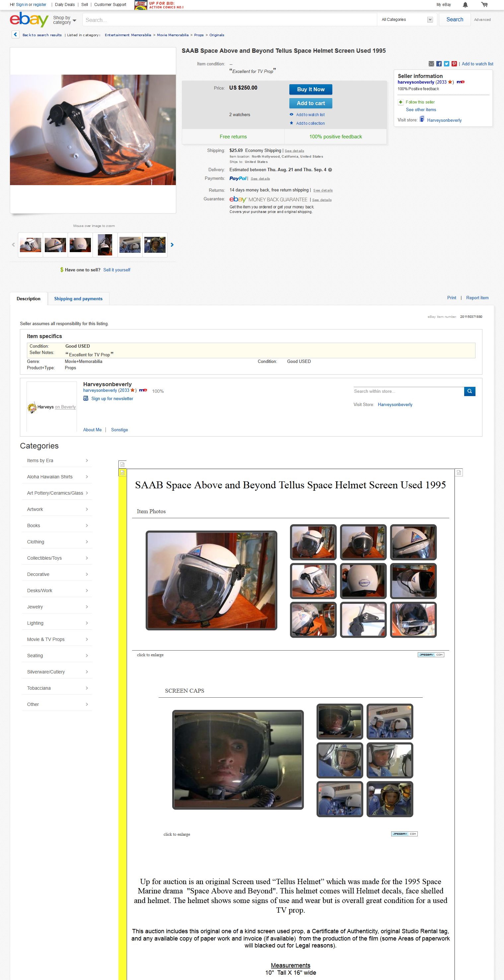The height and width of the screenshot is (980, 504).
Task: Click the Sign in link
Action: coord(22,5)
